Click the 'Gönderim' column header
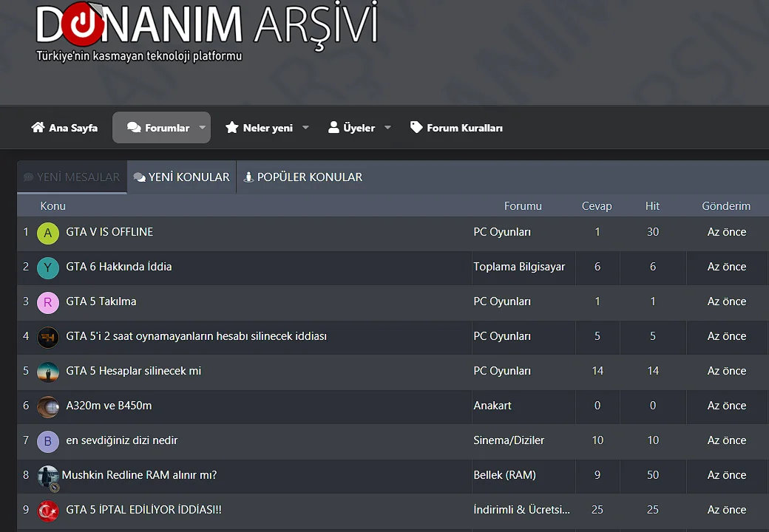The width and height of the screenshot is (769, 532). (x=726, y=205)
